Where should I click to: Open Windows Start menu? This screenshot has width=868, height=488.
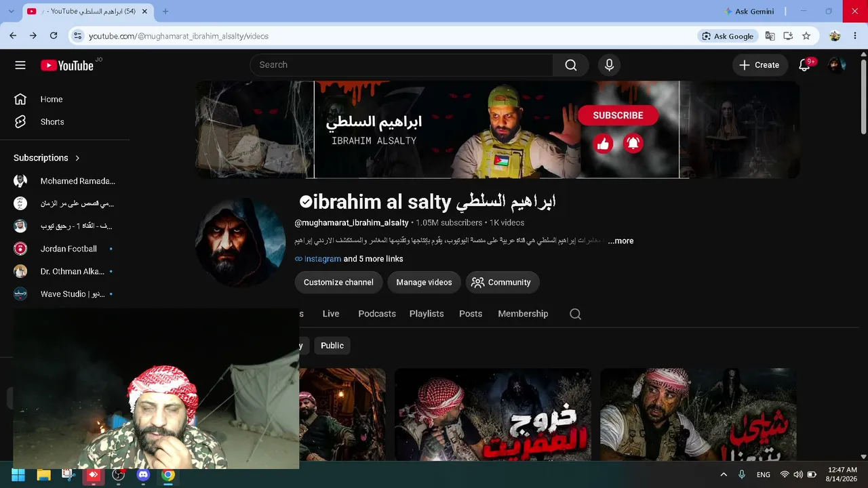coord(18,474)
